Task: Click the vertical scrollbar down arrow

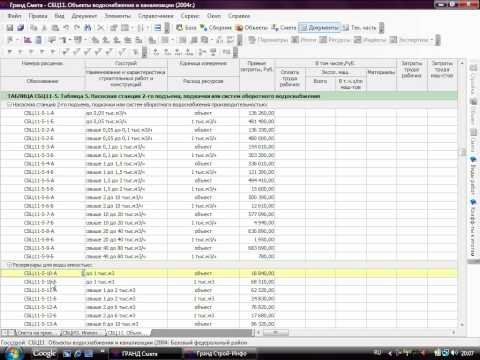Action: pyautogui.click(x=462, y=324)
